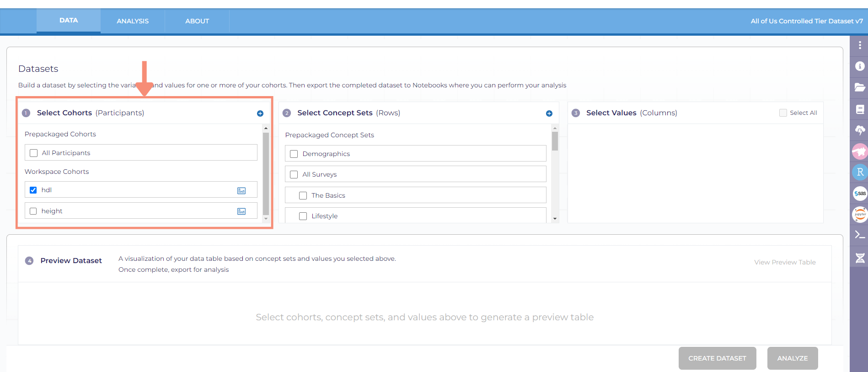Screen dimensions: 868x372
Task: Add a concept set with the plus icon
Action: click(x=549, y=113)
